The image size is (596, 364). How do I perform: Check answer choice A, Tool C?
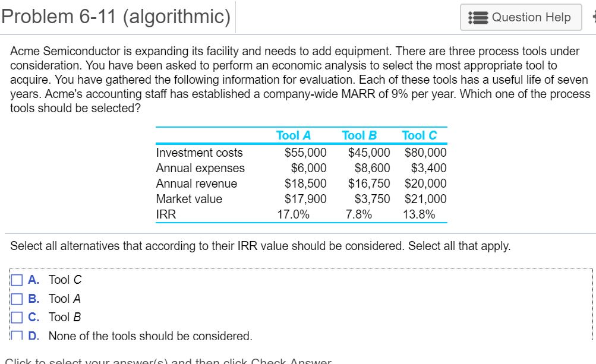(x=17, y=279)
